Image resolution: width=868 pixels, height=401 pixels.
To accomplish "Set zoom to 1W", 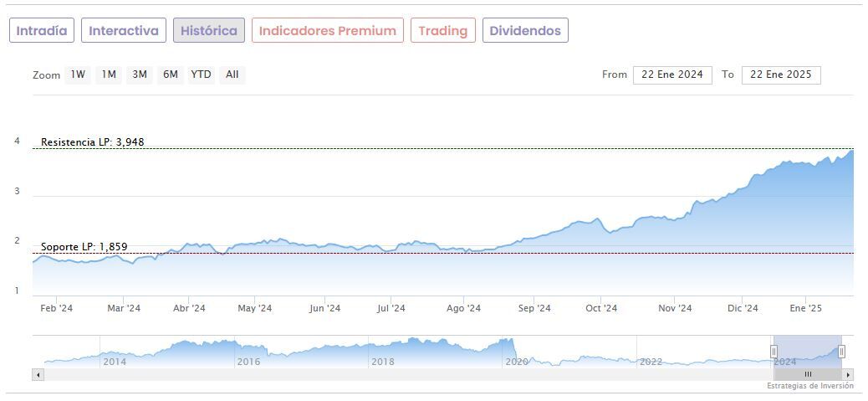I will click(78, 75).
